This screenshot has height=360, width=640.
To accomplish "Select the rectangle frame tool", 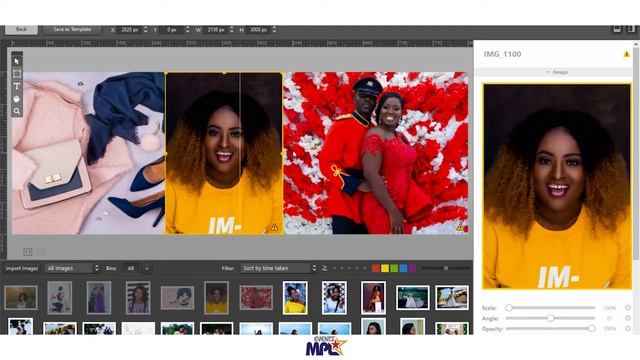I will [17, 74].
